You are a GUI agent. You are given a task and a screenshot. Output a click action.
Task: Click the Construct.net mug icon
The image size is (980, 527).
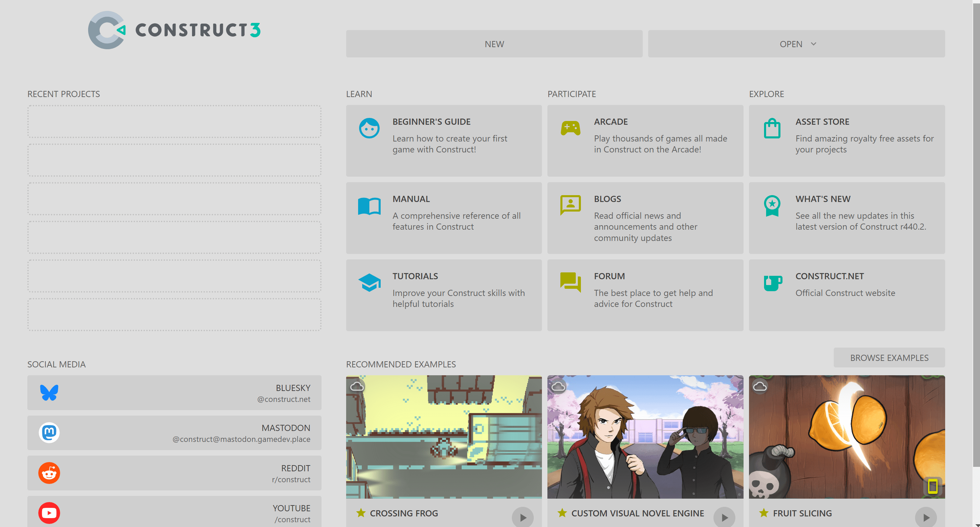tap(773, 283)
